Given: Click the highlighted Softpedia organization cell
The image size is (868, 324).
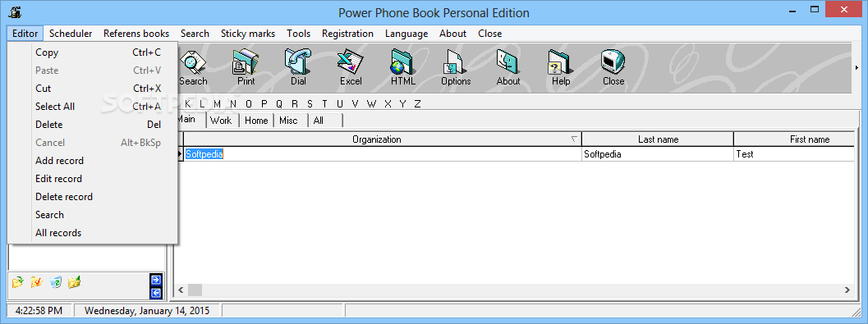Looking at the screenshot, I should 382,154.
